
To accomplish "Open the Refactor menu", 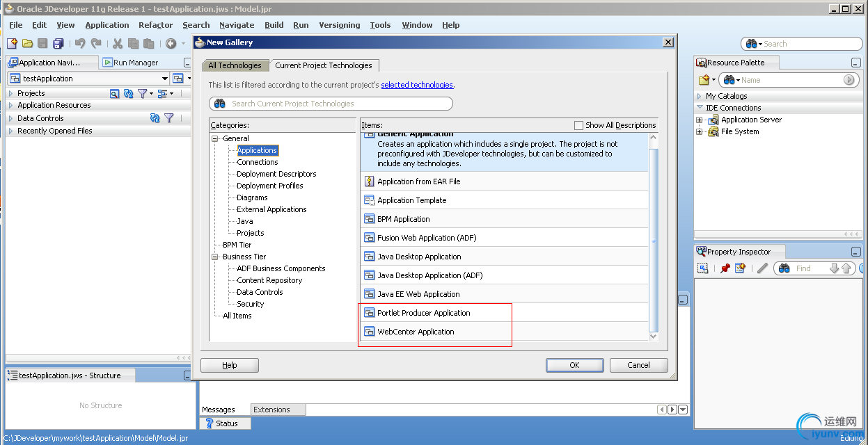I will pos(155,25).
